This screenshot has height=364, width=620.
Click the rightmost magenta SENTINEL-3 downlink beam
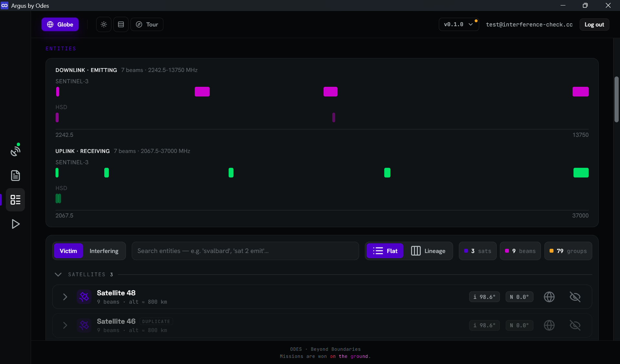click(580, 92)
